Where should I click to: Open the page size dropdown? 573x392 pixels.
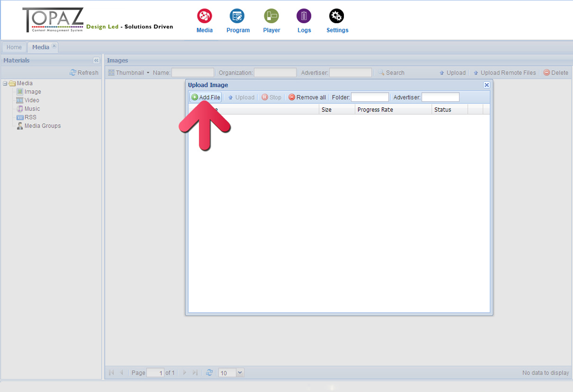coord(240,373)
